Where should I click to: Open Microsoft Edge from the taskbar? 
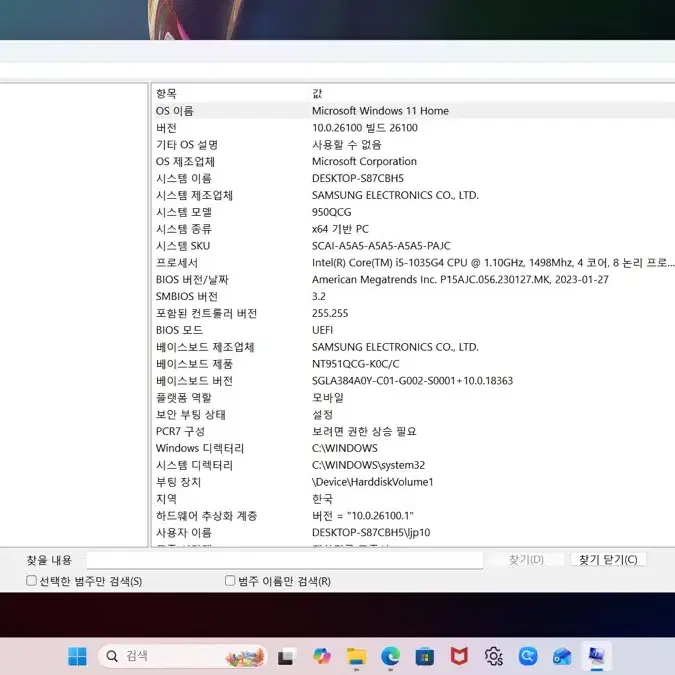[390, 656]
